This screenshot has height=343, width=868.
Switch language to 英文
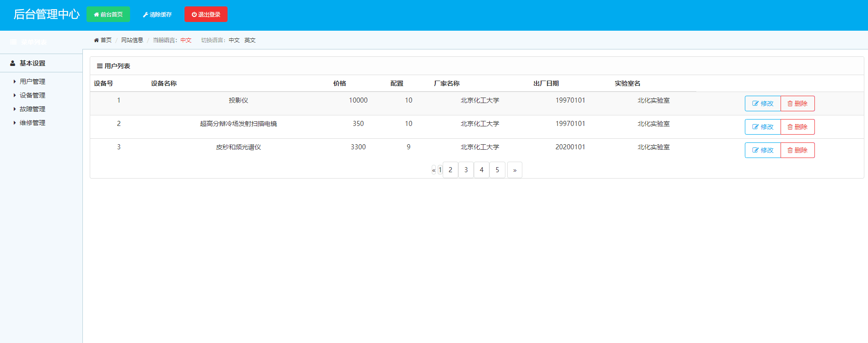click(250, 40)
